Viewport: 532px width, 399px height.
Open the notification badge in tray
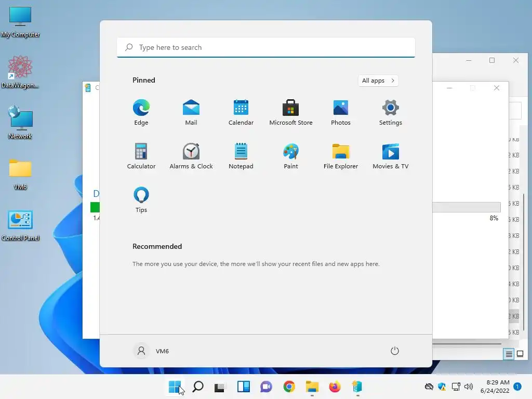(x=517, y=387)
